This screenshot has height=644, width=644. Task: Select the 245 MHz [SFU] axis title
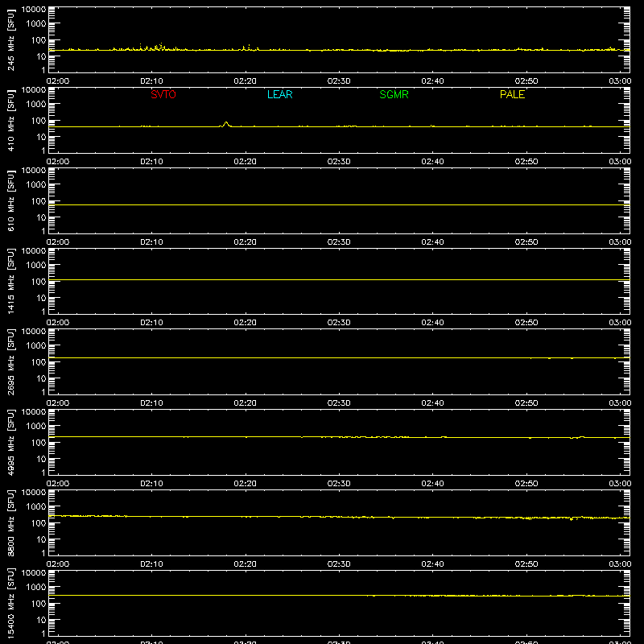(10, 39)
